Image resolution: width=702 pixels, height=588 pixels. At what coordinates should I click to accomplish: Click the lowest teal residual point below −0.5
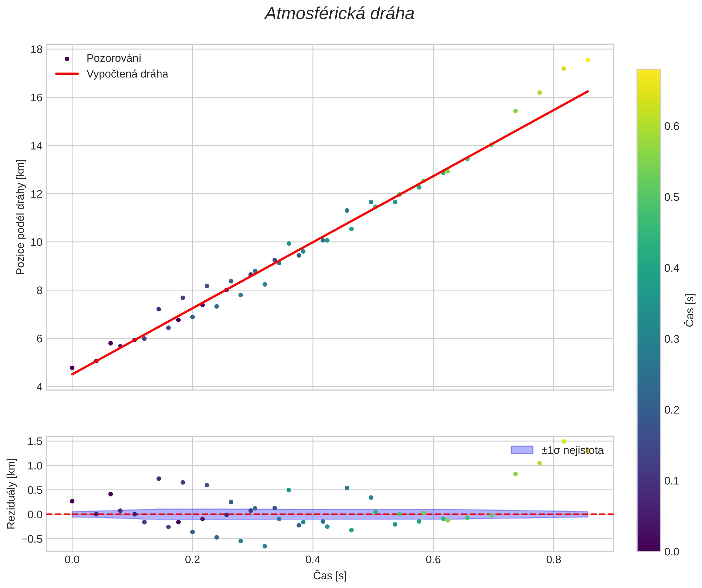pos(265,546)
